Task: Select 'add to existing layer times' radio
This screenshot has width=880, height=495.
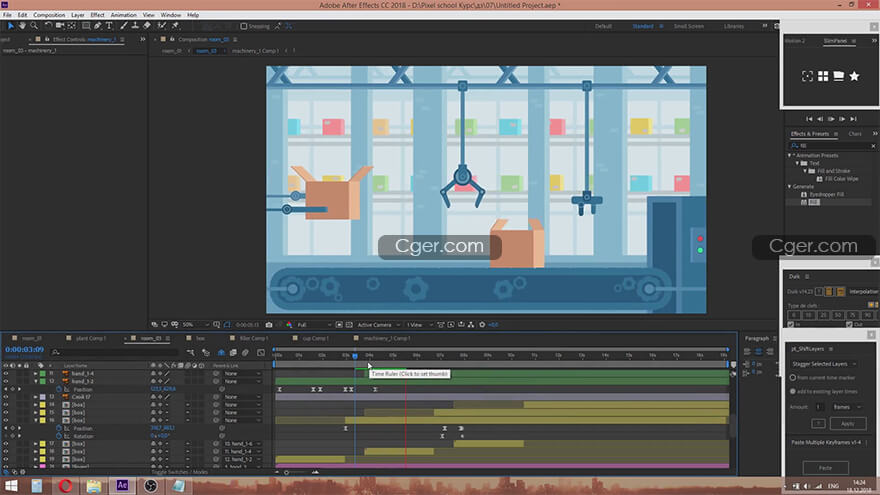Action: coord(793,391)
